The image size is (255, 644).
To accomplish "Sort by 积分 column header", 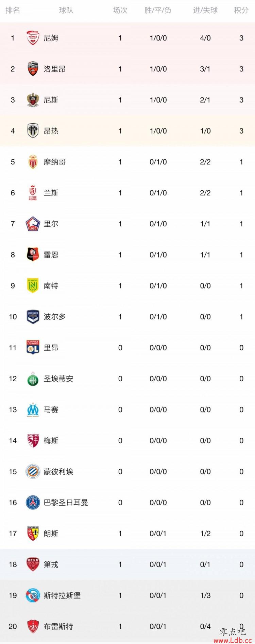I will coord(241,11).
